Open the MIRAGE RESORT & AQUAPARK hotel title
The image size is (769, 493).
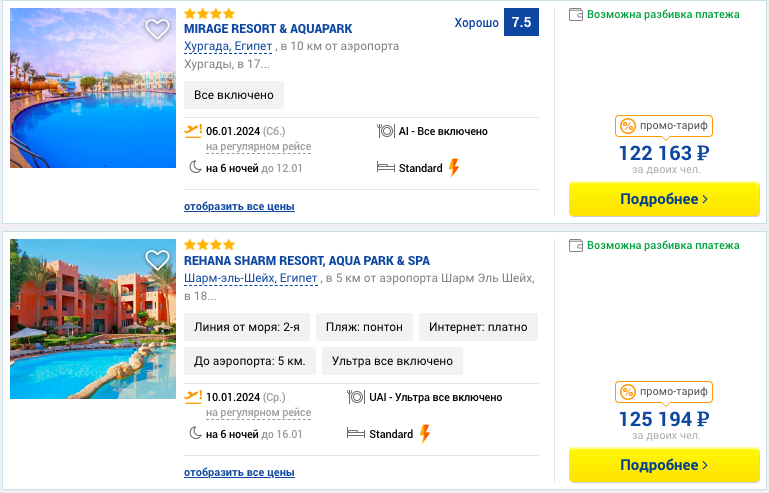[268, 29]
